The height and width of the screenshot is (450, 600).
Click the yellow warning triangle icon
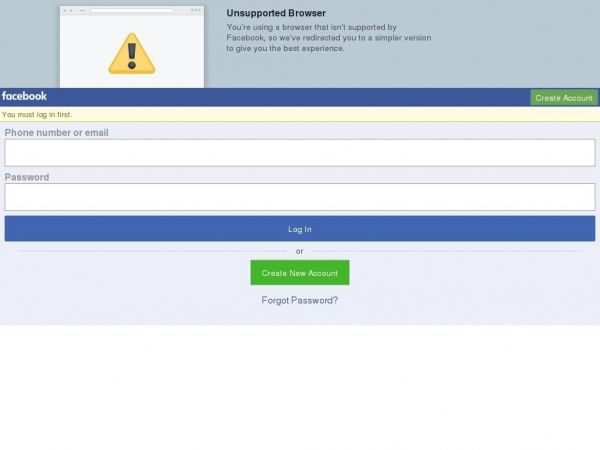click(x=132, y=54)
